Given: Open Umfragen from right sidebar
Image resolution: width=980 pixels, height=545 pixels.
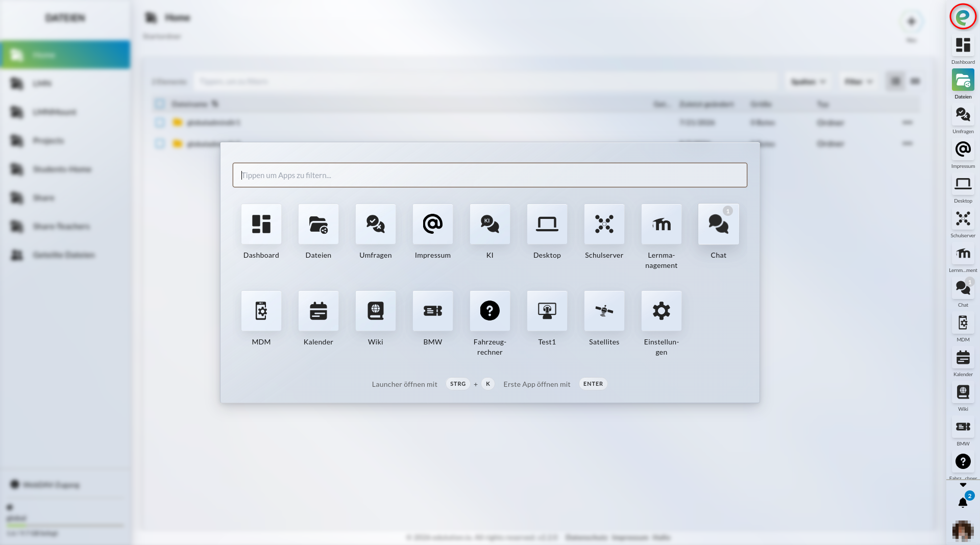Looking at the screenshot, I should pyautogui.click(x=963, y=115).
